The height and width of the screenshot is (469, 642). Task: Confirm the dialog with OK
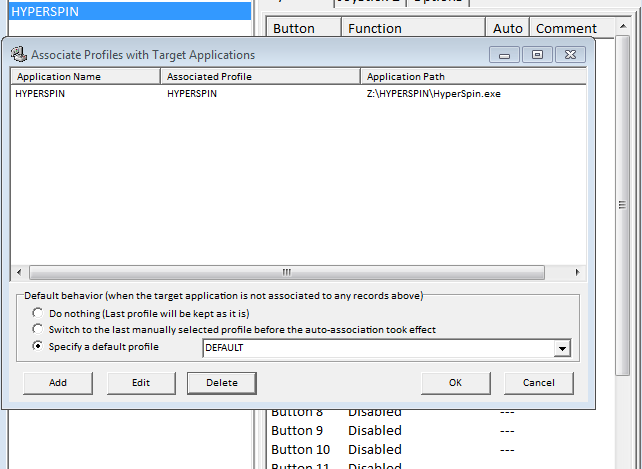[x=456, y=383]
